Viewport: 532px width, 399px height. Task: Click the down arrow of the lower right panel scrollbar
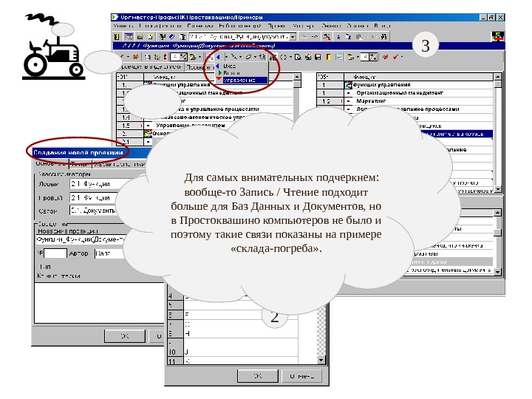497,272
